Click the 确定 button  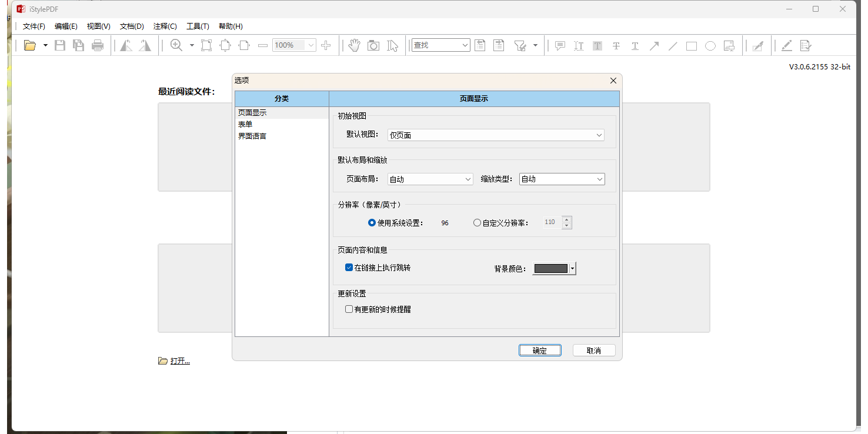click(540, 350)
